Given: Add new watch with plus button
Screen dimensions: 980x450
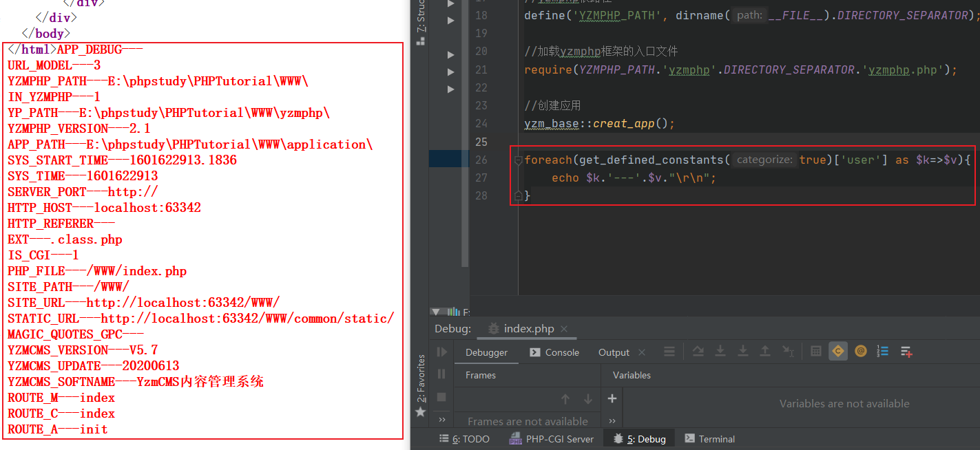Looking at the screenshot, I should pos(612,398).
